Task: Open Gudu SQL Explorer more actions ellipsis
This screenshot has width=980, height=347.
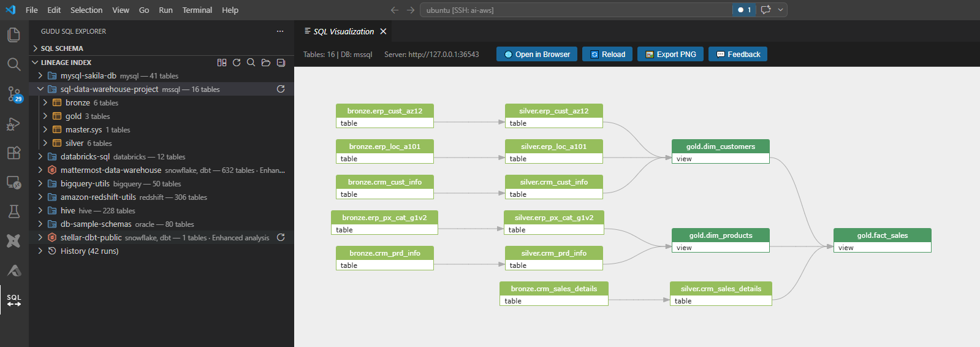Action: point(280,31)
